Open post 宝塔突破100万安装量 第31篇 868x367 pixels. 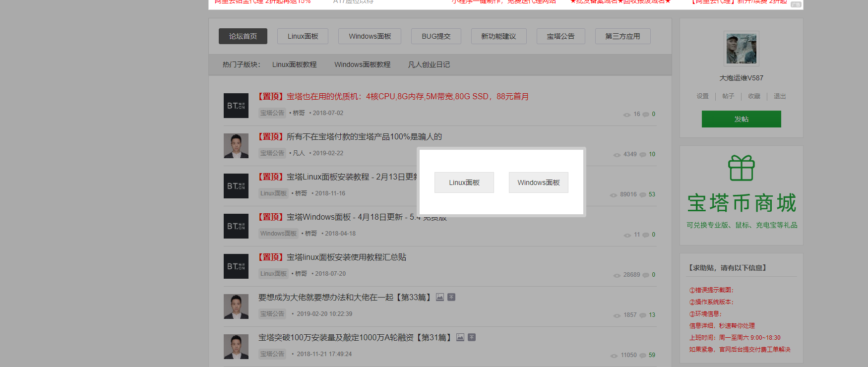[355, 337]
